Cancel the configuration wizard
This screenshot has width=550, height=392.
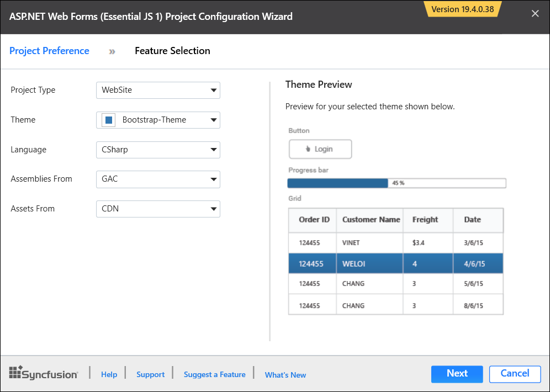(x=515, y=374)
